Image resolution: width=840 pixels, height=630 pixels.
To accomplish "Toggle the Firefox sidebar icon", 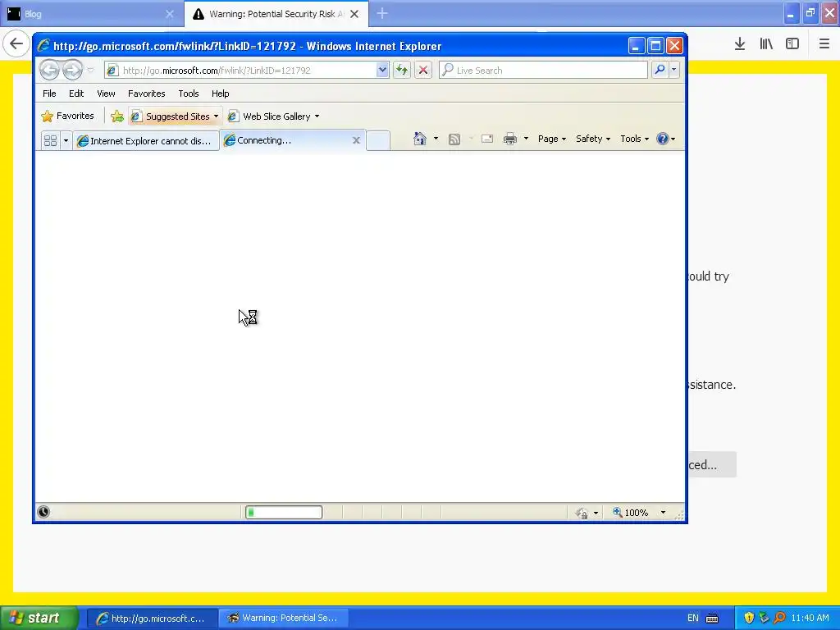I will (x=792, y=44).
